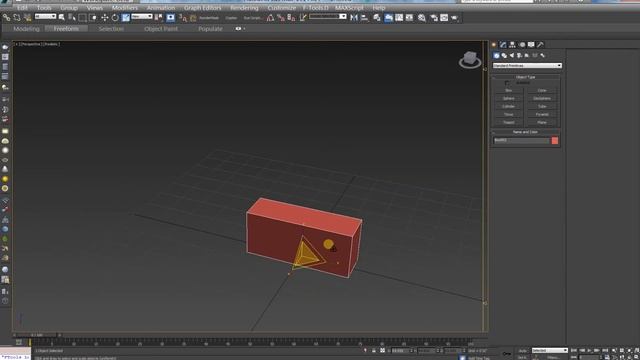Open the Tools menu
640x360 pixels.
44,7
